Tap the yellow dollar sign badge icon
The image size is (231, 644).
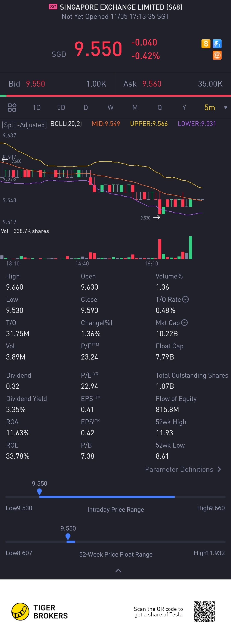(x=206, y=44)
